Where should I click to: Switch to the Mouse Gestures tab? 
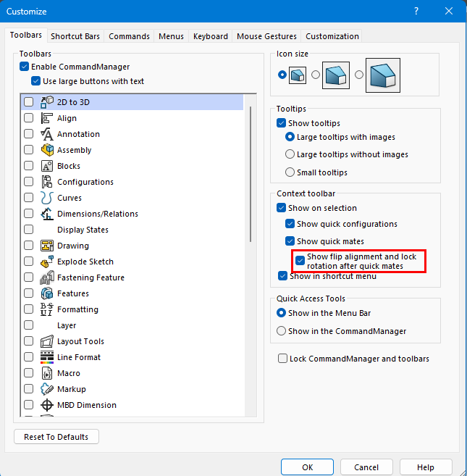pos(266,36)
